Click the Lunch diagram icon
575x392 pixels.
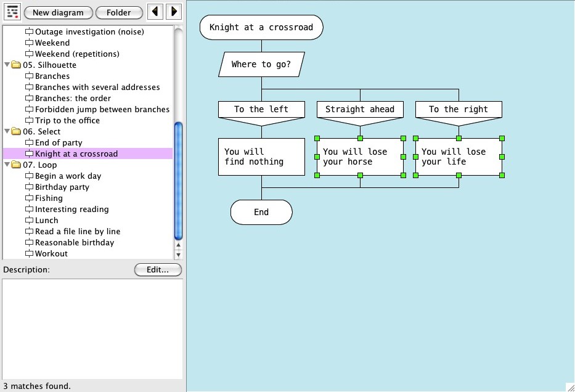tap(29, 221)
